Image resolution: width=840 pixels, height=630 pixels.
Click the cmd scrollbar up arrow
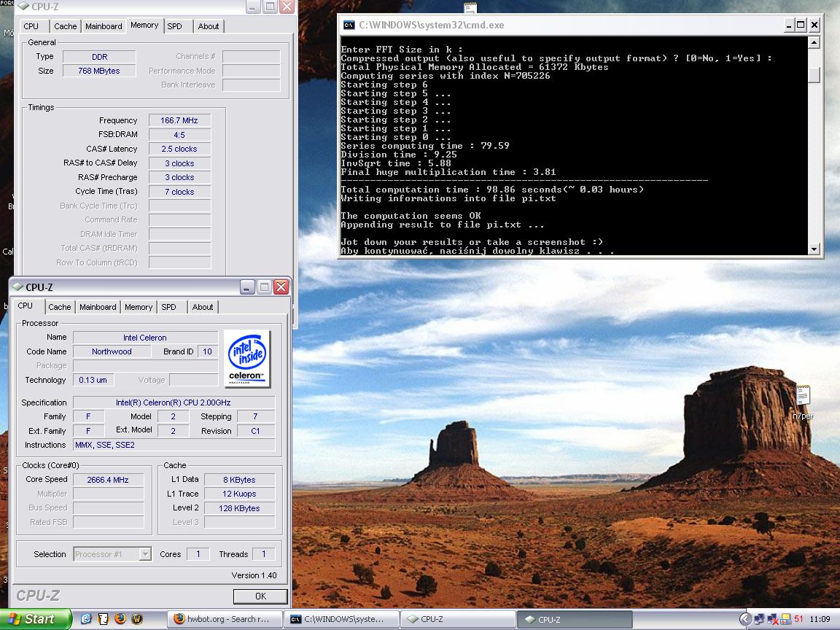(x=814, y=42)
